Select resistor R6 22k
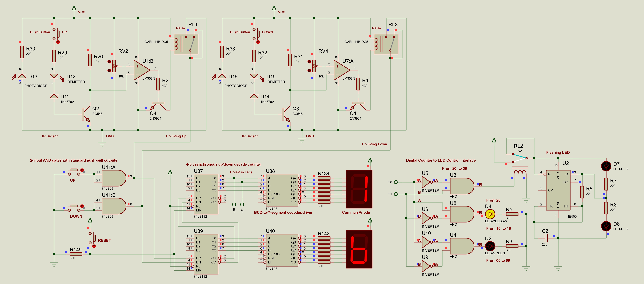 (x=582, y=192)
